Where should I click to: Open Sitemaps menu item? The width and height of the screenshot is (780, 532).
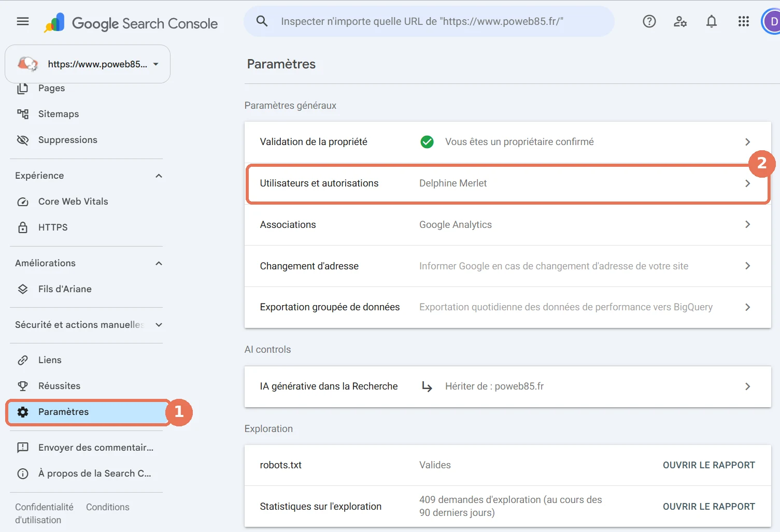(x=59, y=114)
